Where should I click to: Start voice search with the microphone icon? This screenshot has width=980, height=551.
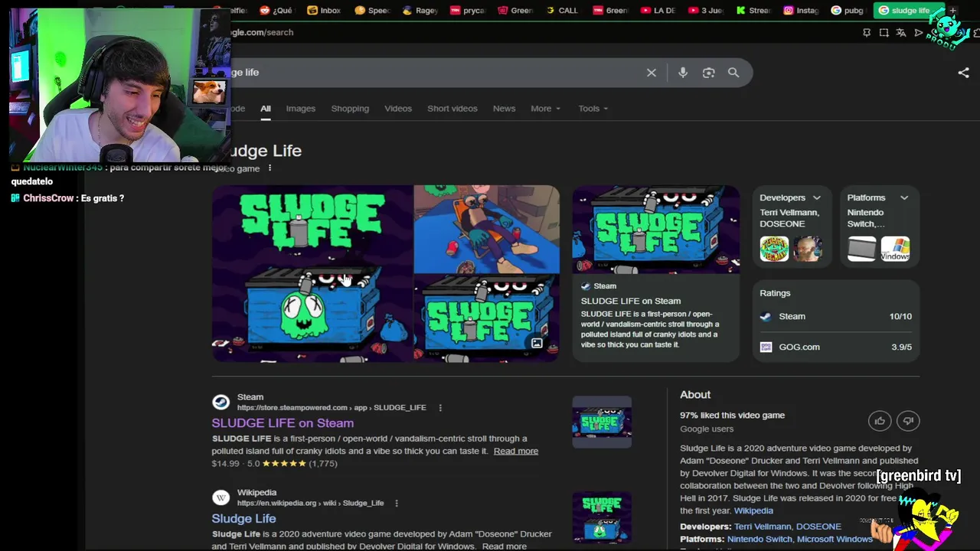(683, 73)
